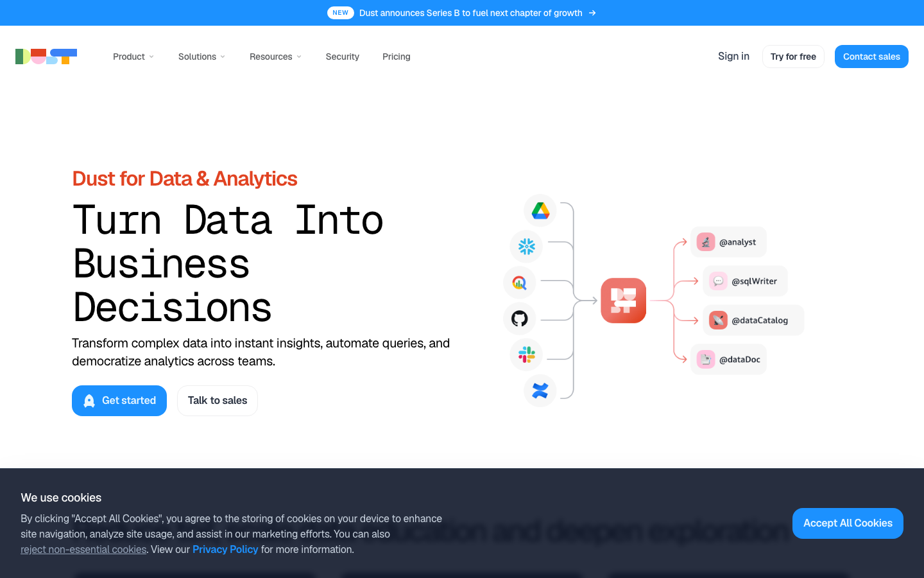Click the Dust logo in header
This screenshot has height=578, width=924.
(x=46, y=57)
